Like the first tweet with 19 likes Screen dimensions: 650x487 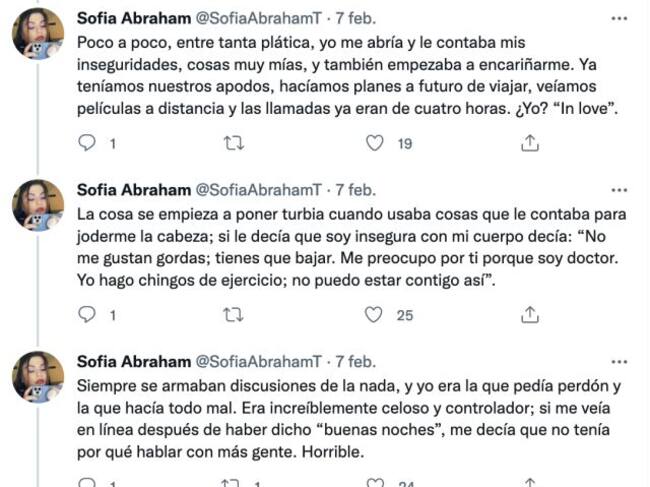(375, 144)
